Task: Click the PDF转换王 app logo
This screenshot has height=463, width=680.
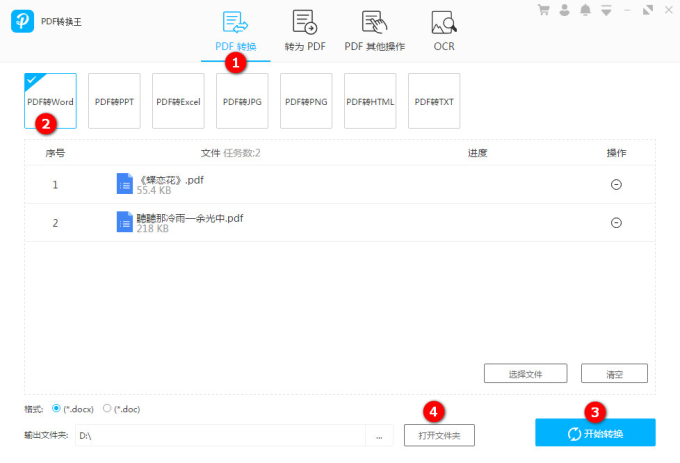Action: [21, 21]
